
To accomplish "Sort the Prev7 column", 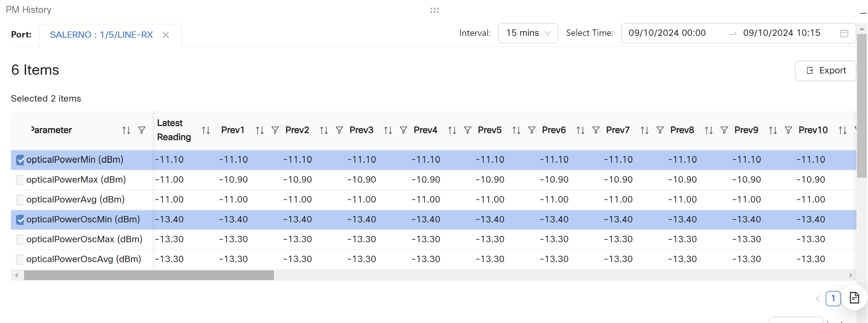I will pos(645,130).
